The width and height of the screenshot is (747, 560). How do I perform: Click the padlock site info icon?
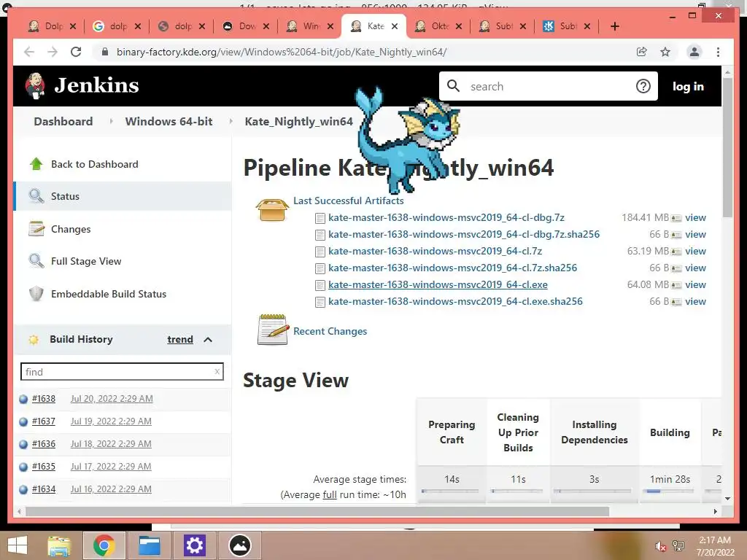click(x=105, y=52)
